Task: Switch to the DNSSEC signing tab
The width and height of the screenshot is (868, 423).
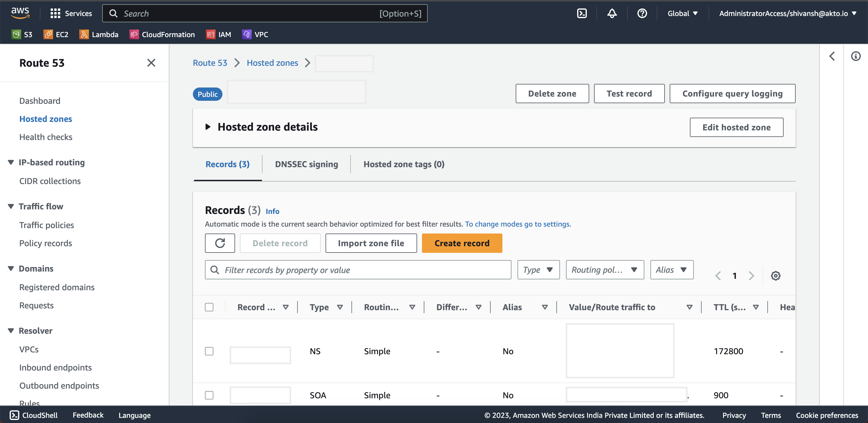Action: (x=306, y=164)
